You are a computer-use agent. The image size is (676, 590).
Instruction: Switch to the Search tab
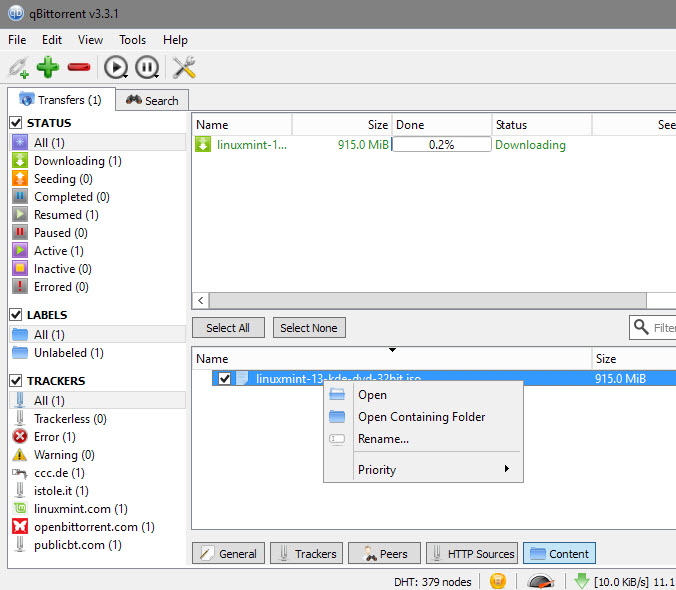pyautogui.click(x=152, y=100)
